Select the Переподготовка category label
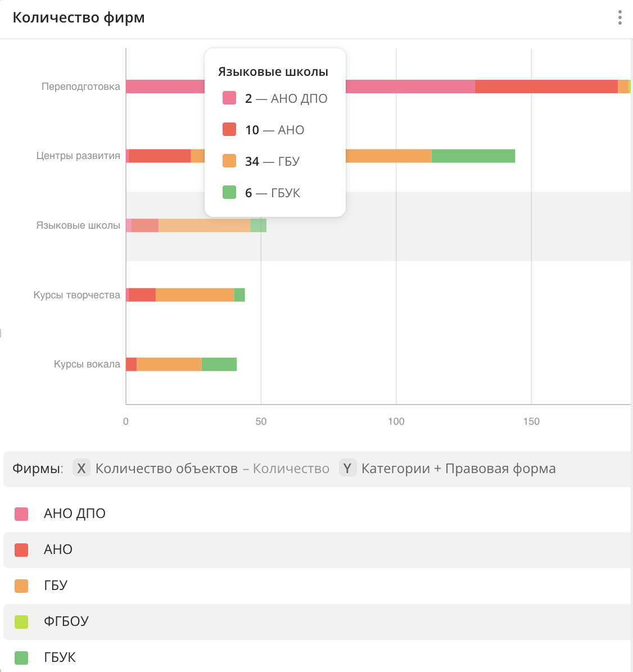 [x=80, y=87]
